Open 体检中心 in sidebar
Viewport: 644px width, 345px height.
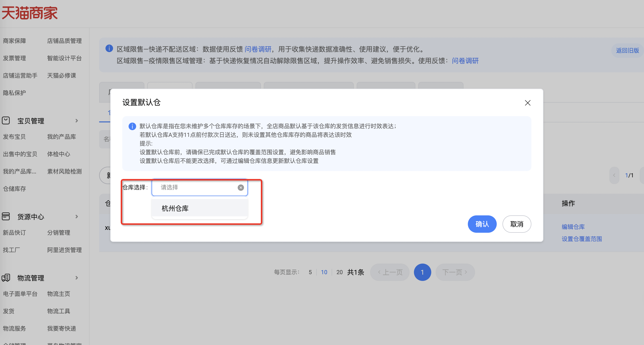[x=58, y=154]
